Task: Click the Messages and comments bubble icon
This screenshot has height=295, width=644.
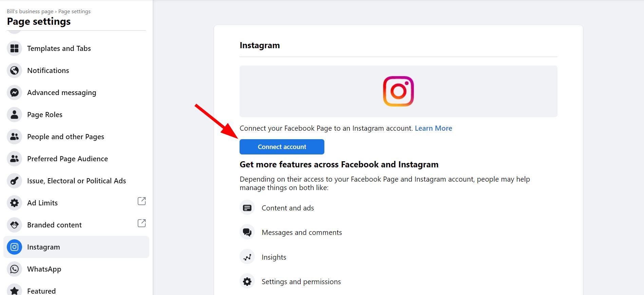Action: point(247,232)
